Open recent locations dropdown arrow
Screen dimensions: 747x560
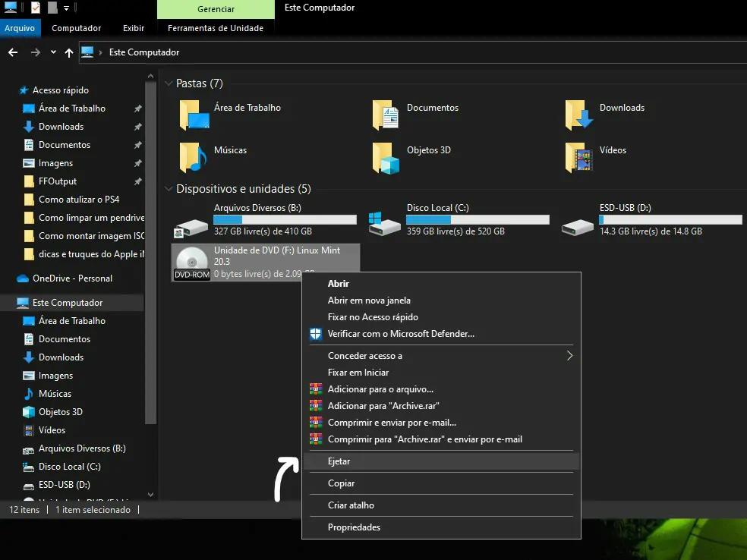click(x=53, y=52)
